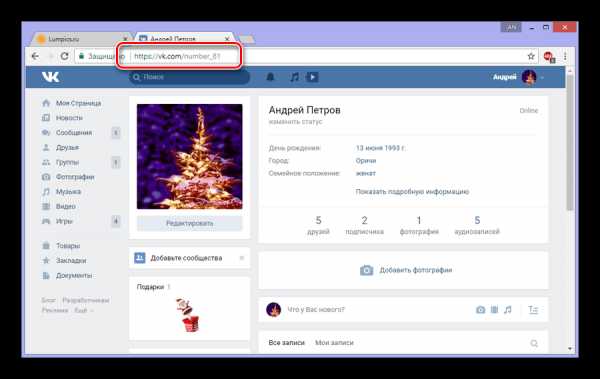This screenshot has height=379, width=600.
Task: Attach a photo via camera icon in post box
Action: click(480, 310)
